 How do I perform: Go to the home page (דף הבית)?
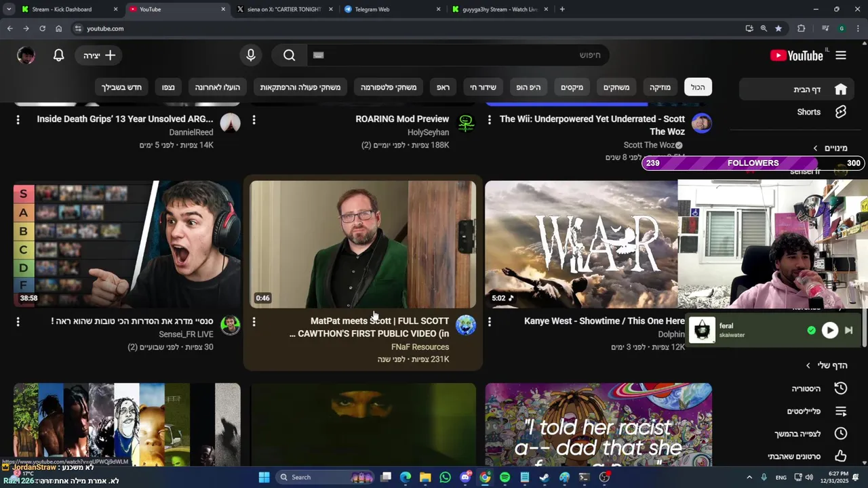[797, 89]
